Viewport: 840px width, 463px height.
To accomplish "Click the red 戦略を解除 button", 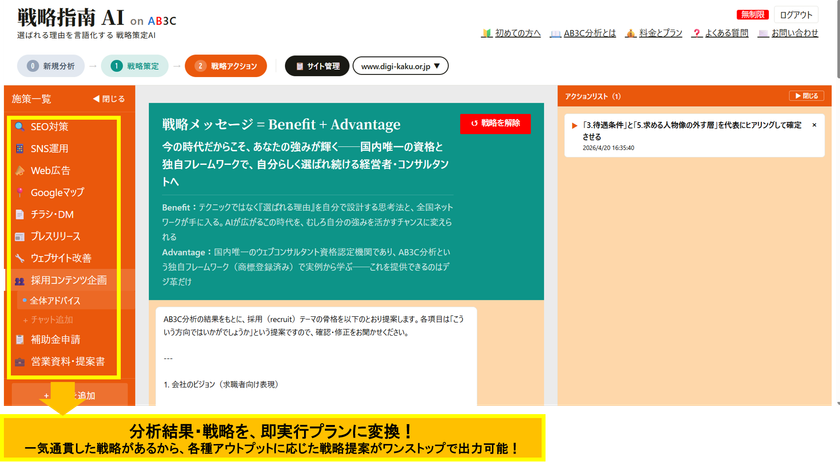I will 496,123.
